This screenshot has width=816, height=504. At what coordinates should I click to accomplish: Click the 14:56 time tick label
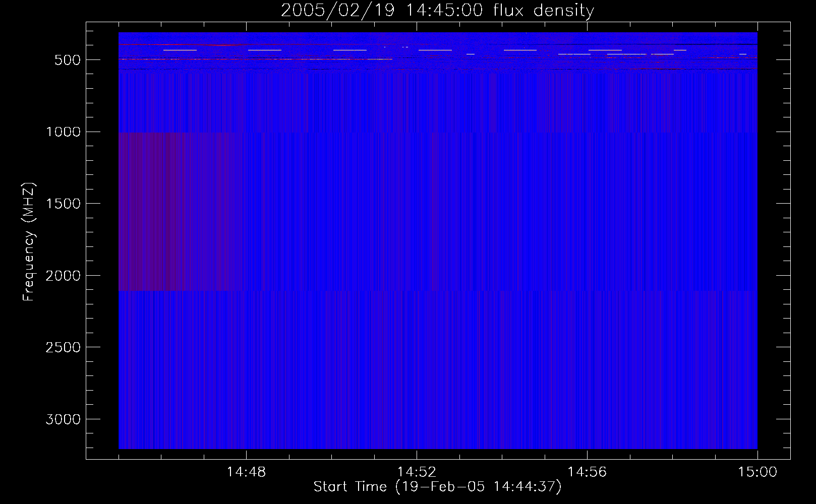(587, 472)
